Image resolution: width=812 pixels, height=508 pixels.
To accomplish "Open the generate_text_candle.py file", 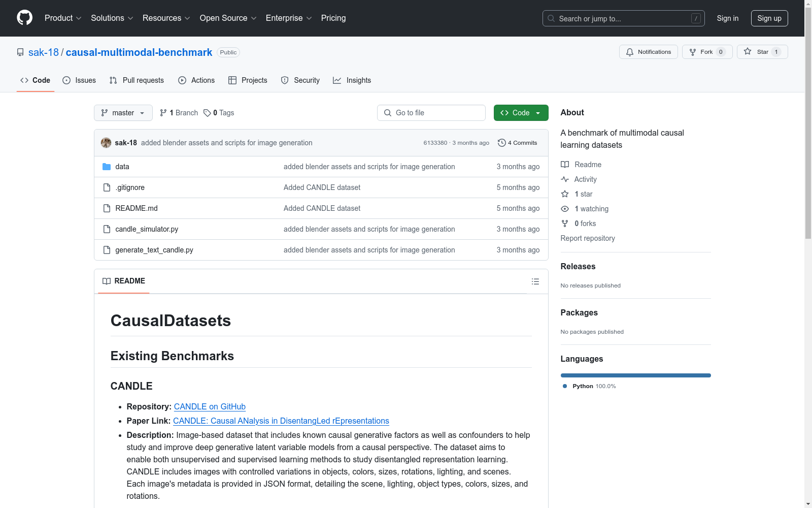I will click(154, 250).
